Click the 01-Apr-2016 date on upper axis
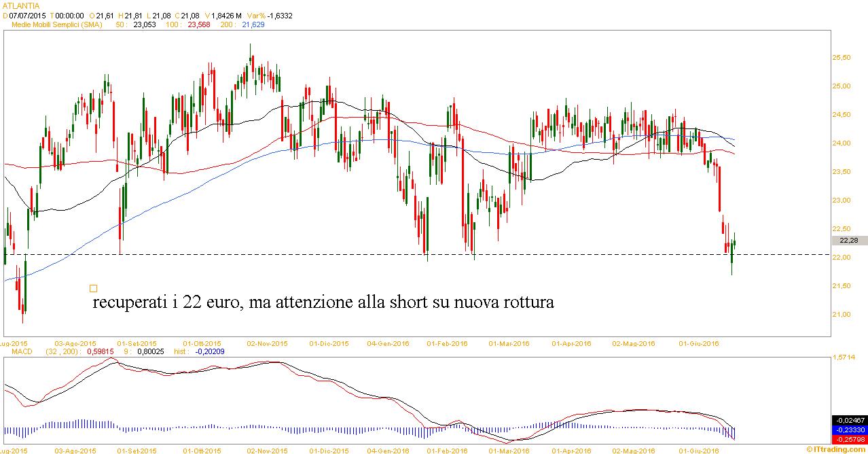The width and height of the screenshot is (868, 454). (572, 344)
